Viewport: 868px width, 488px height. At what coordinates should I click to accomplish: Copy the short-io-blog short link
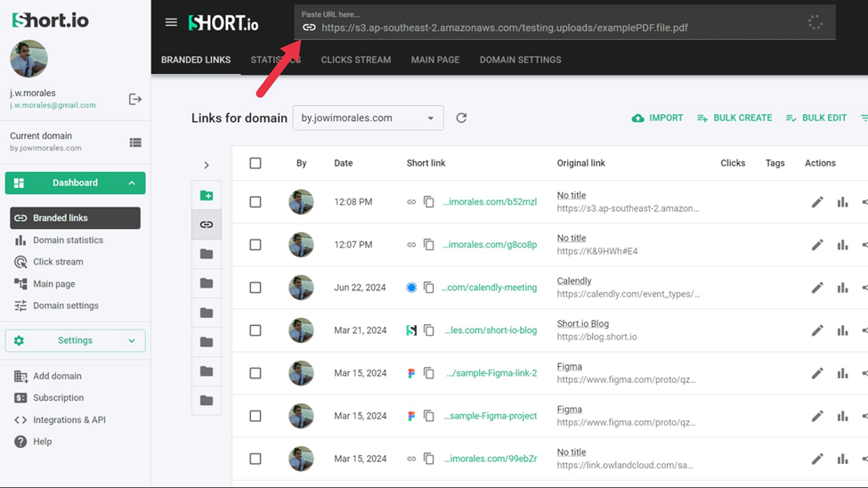[429, 330]
